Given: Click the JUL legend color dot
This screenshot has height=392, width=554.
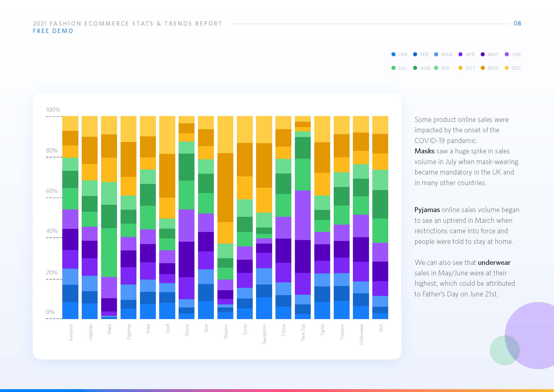Looking at the screenshot, I should (393, 68).
